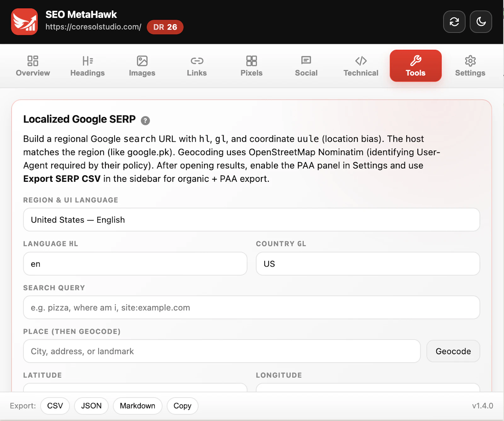
Task: Click the Localized Google SERP heading
Action: pos(79,119)
